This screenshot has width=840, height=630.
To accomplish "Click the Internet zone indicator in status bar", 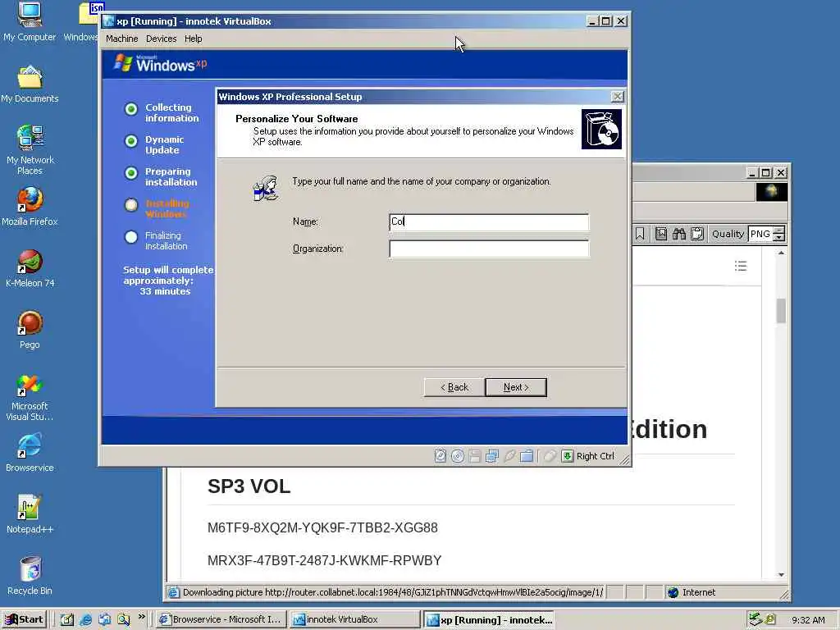I will click(x=692, y=592).
